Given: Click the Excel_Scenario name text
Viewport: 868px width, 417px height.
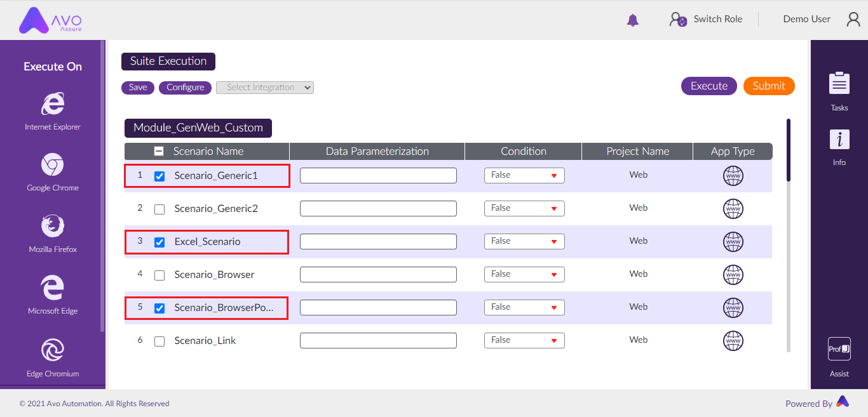Looking at the screenshot, I should (208, 242).
